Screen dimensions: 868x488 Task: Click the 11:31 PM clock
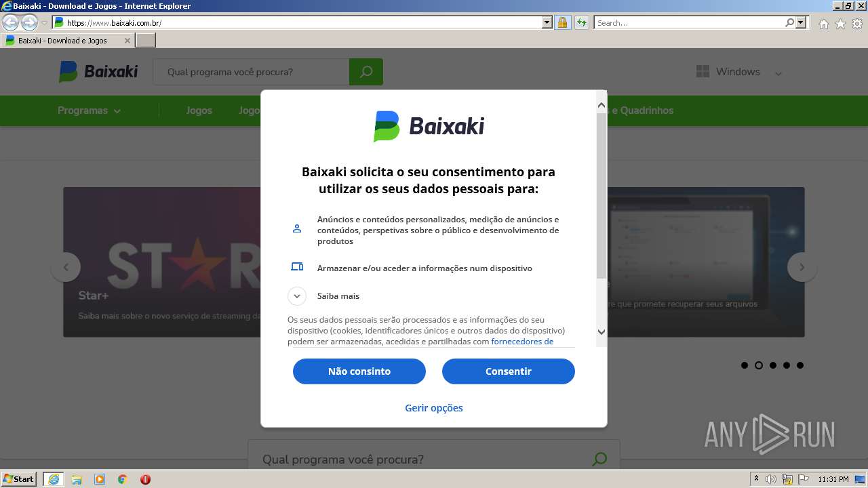(x=833, y=479)
